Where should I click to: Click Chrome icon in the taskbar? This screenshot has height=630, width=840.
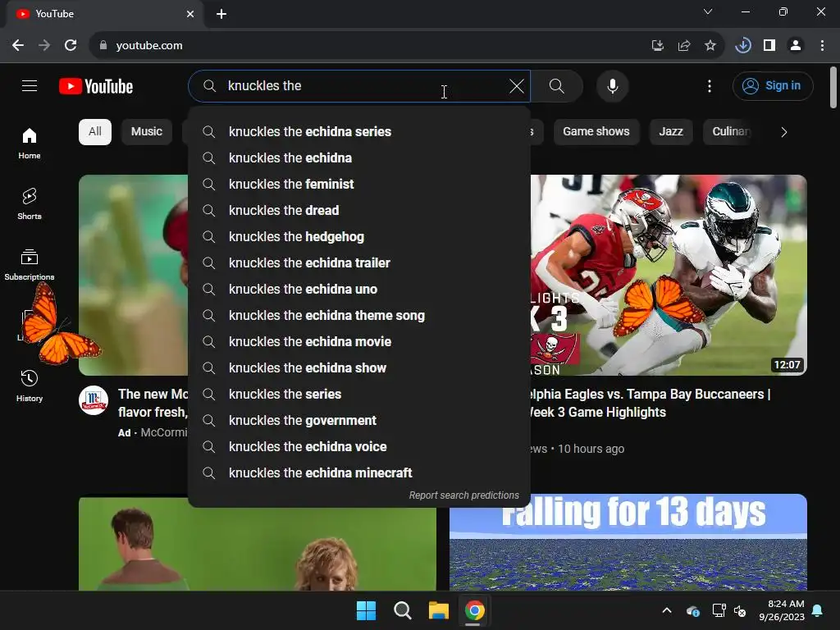click(x=475, y=610)
